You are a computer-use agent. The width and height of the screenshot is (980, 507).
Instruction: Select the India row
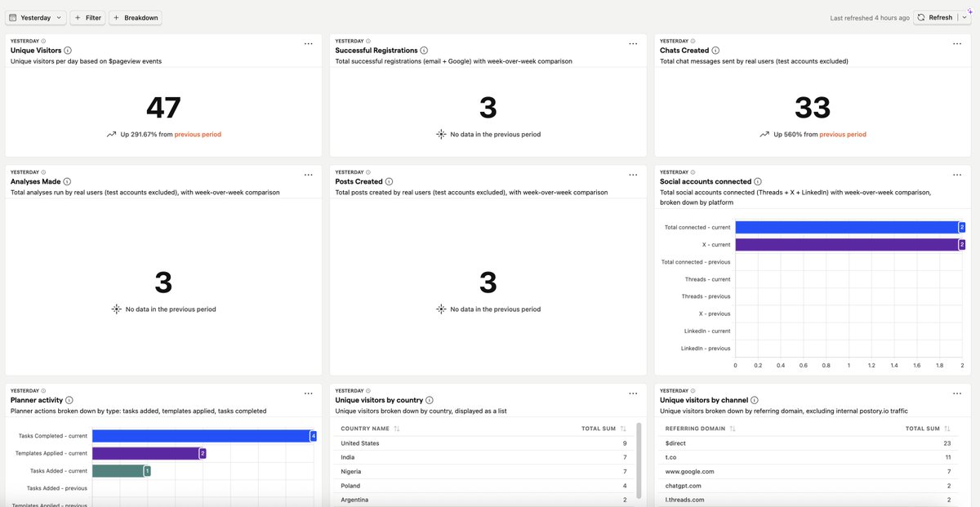point(483,457)
